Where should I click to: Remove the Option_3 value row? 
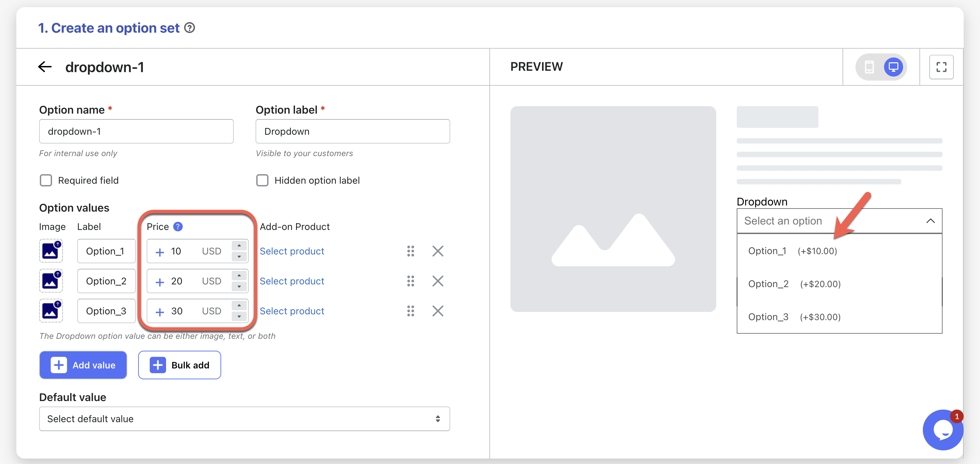pos(438,311)
